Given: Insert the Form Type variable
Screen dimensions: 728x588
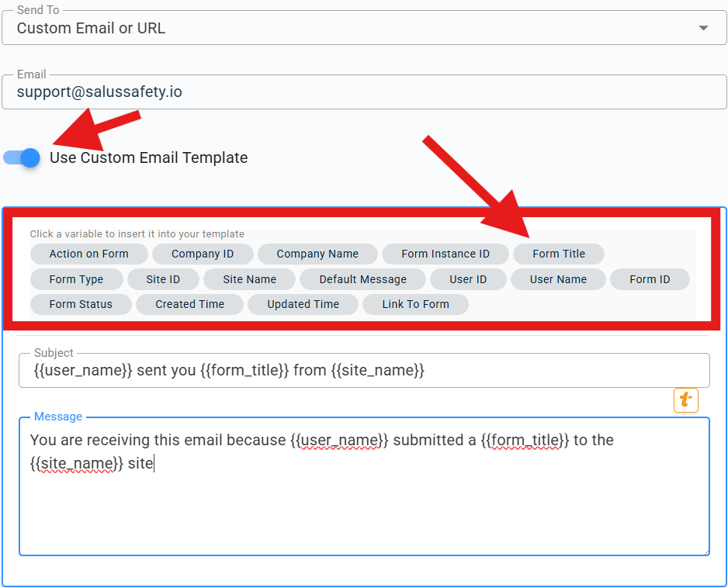Looking at the screenshot, I should [76, 279].
